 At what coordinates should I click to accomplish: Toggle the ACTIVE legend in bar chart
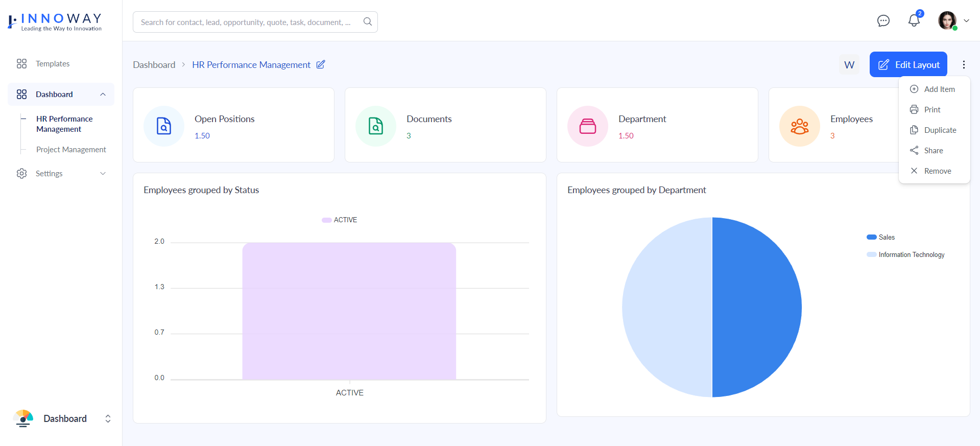(340, 220)
